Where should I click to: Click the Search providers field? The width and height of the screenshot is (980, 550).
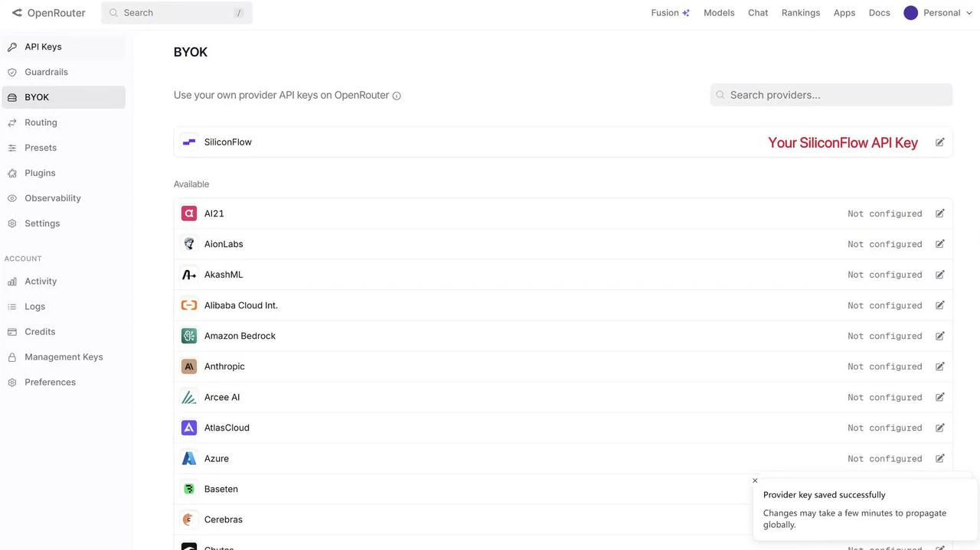click(x=831, y=95)
